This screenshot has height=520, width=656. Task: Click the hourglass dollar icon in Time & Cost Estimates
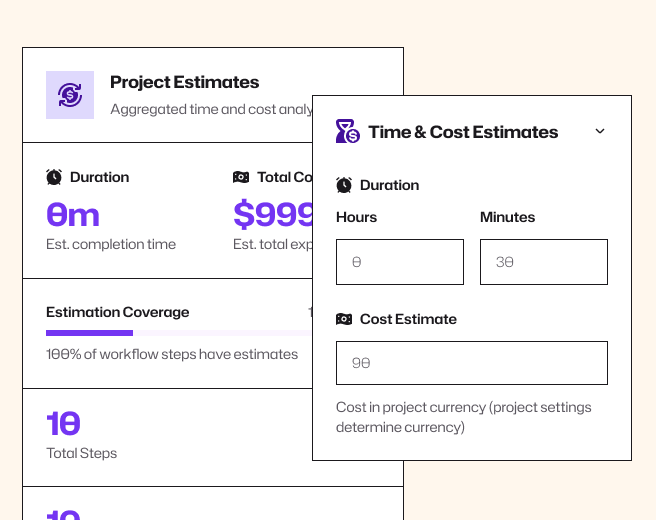point(347,131)
